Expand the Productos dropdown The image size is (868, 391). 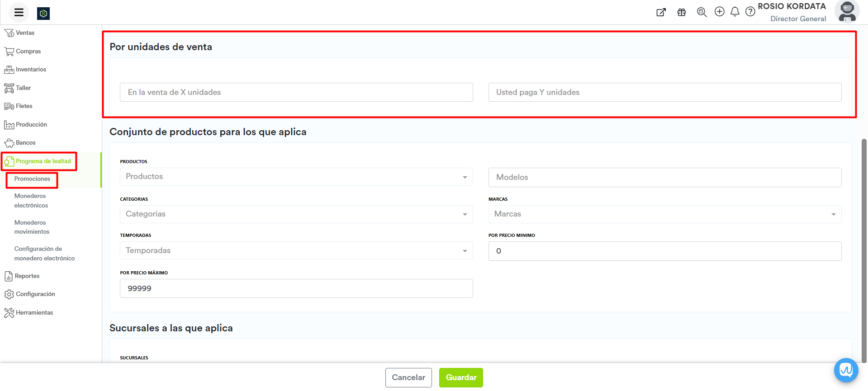(x=296, y=177)
